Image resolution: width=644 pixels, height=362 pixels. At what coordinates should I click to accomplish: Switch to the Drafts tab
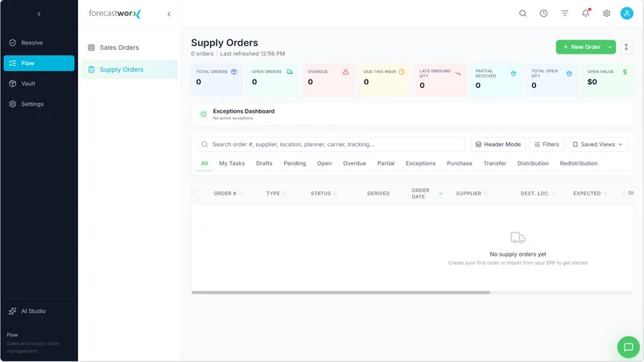pos(264,163)
